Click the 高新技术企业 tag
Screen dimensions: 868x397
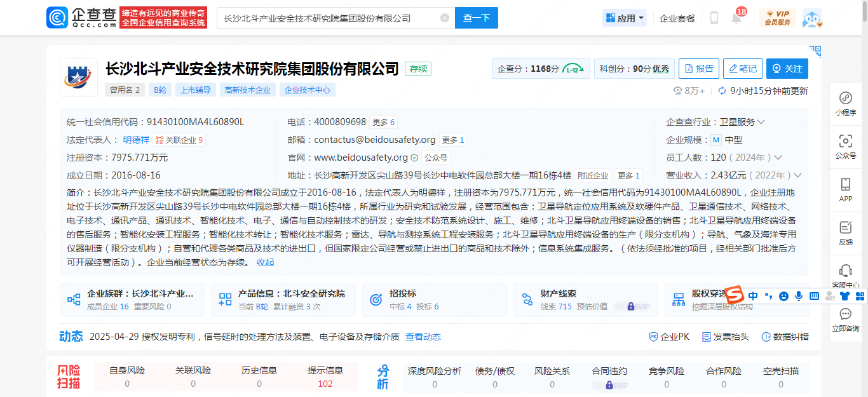[x=248, y=90]
